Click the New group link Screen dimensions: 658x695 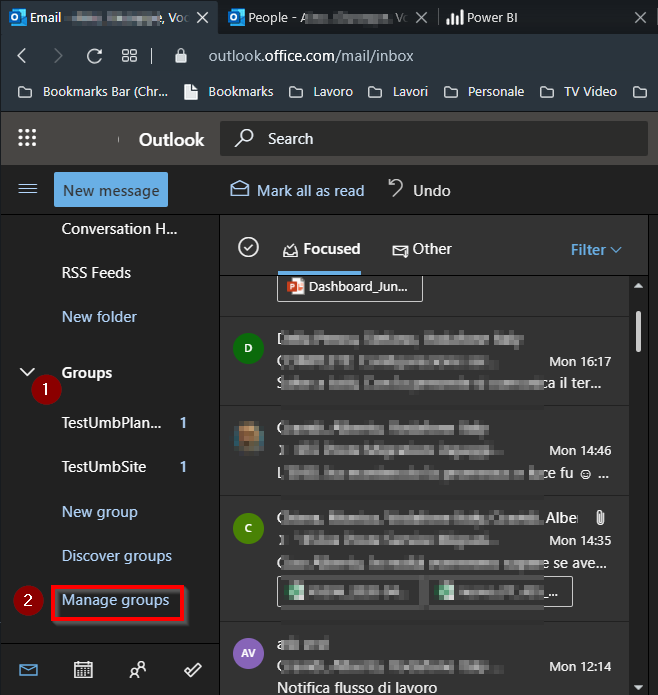coord(100,511)
